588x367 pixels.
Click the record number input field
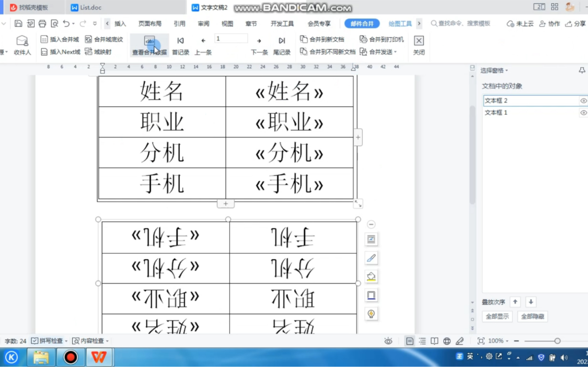tap(231, 38)
